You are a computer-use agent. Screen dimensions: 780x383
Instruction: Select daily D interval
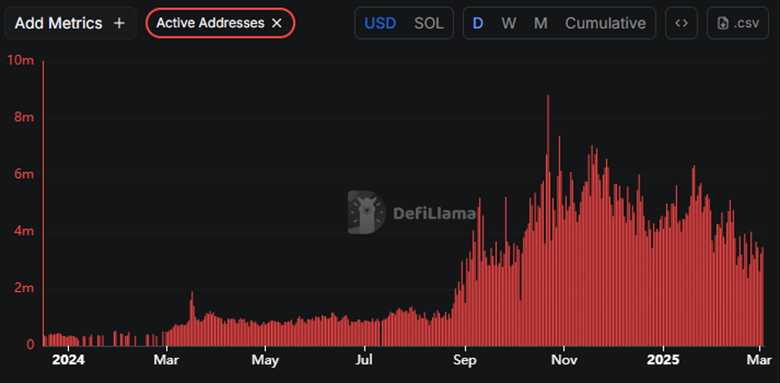477,23
